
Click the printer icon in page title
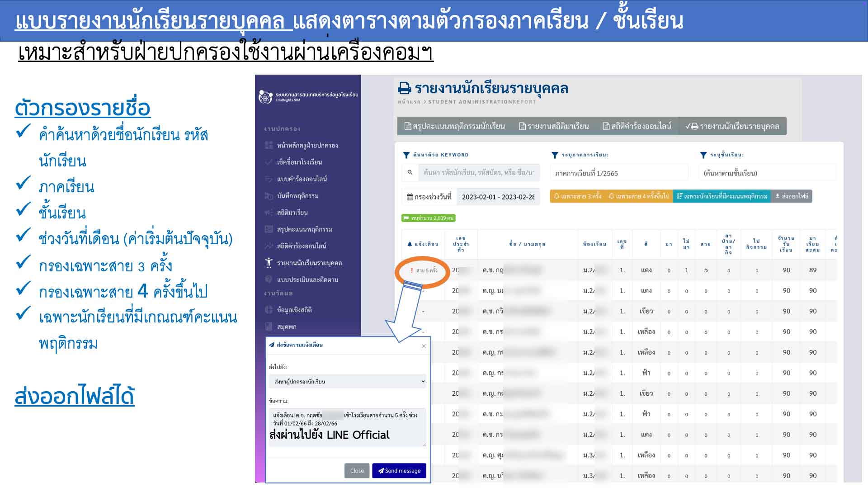click(404, 88)
